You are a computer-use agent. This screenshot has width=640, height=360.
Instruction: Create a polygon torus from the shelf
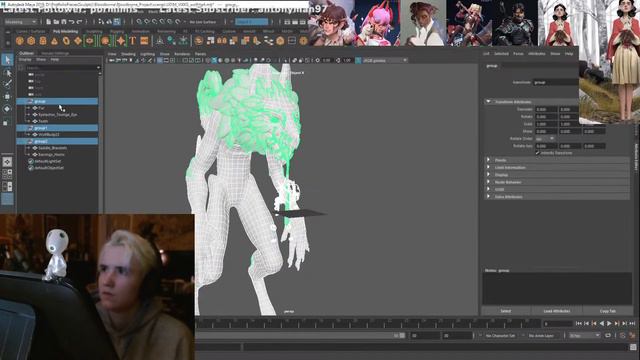point(66,41)
